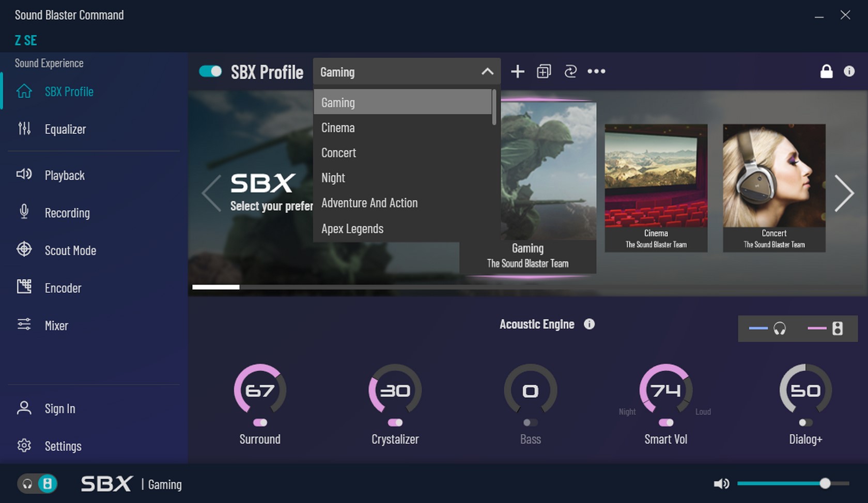Choose Night in the profile dropdown
868x503 pixels.
pos(402,178)
